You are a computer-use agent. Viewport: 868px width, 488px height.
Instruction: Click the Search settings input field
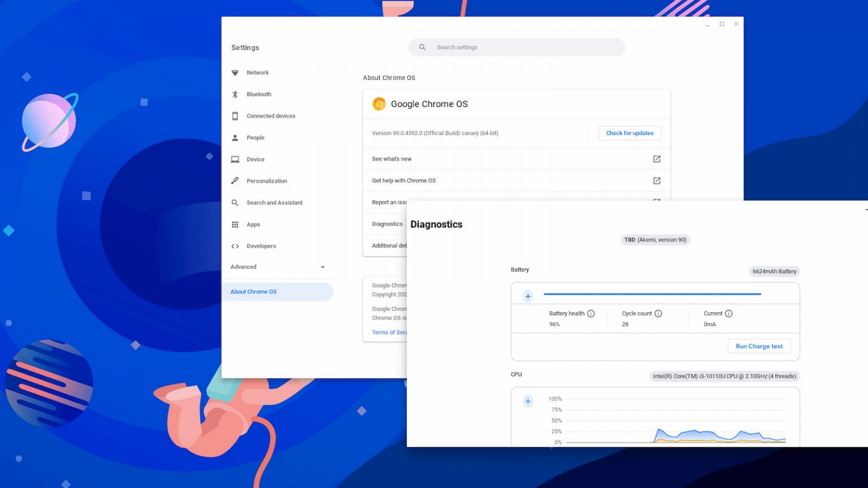click(x=526, y=47)
